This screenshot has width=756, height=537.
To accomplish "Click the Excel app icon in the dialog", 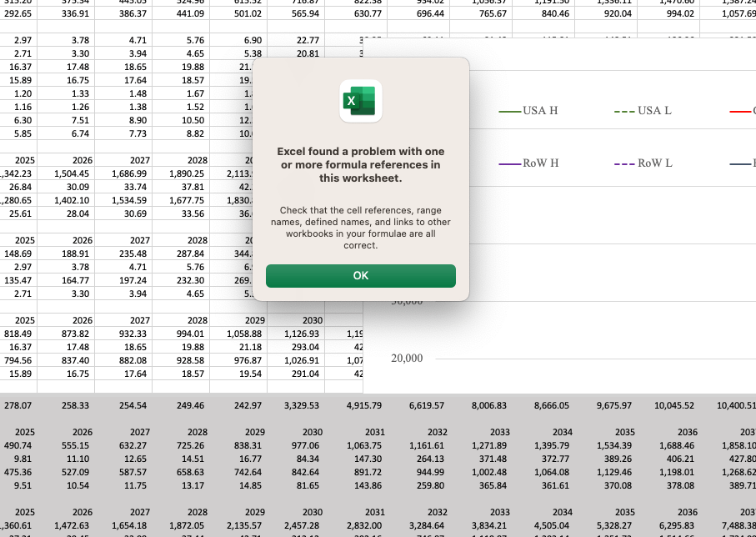I will [361, 101].
